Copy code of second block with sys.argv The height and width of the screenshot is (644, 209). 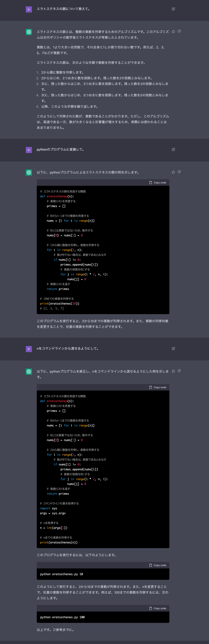[158, 387]
